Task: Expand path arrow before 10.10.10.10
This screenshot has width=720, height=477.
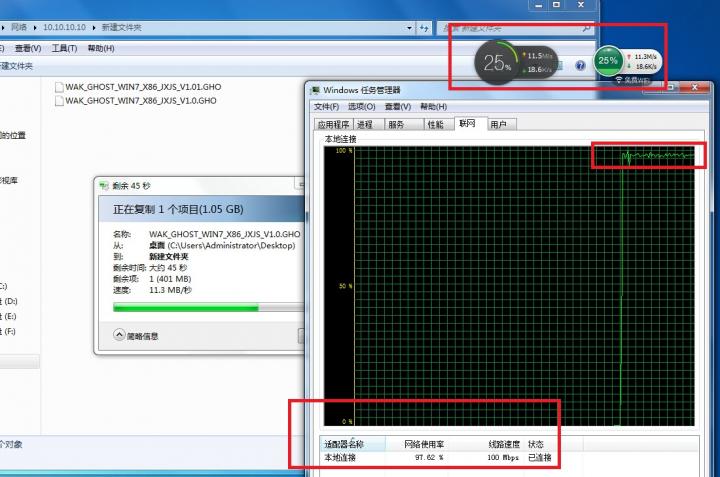Action: (35, 28)
